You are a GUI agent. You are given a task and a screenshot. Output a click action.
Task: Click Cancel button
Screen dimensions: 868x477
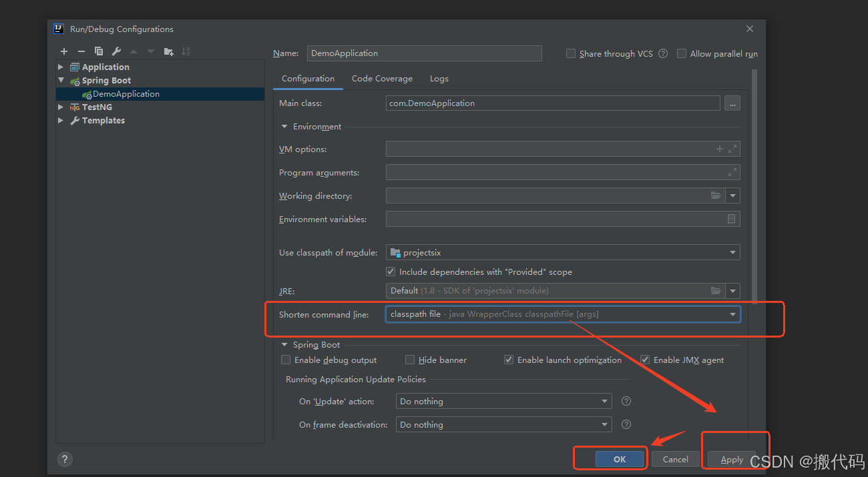click(675, 459)
